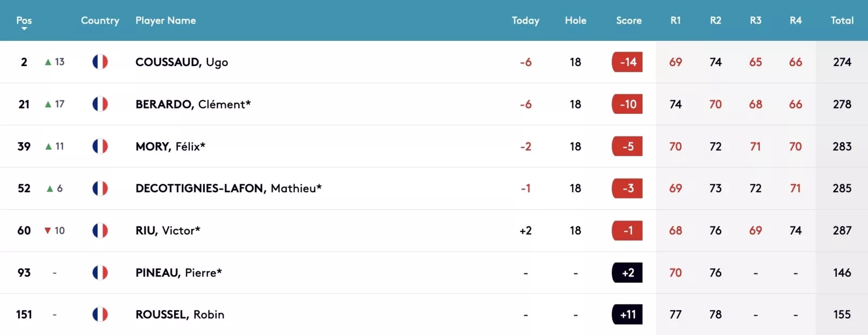Click the dark +11 score badge

pyautogui.click(x=627, y=315)
